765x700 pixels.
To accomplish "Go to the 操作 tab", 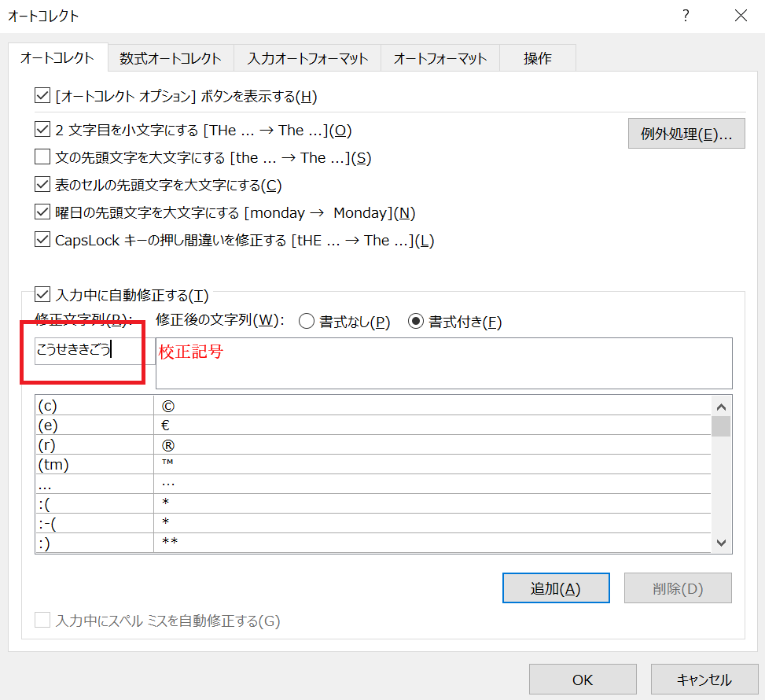I will [x=538, y=58].
